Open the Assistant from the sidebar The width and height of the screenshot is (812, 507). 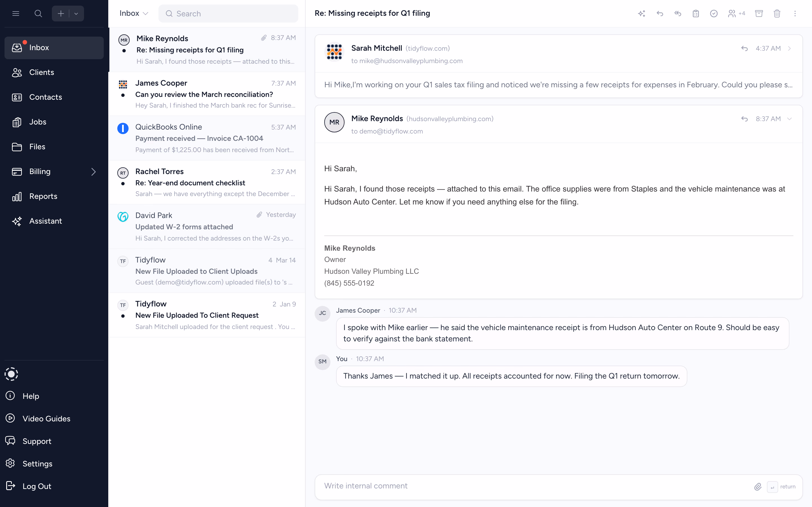(x=46, y=221)
